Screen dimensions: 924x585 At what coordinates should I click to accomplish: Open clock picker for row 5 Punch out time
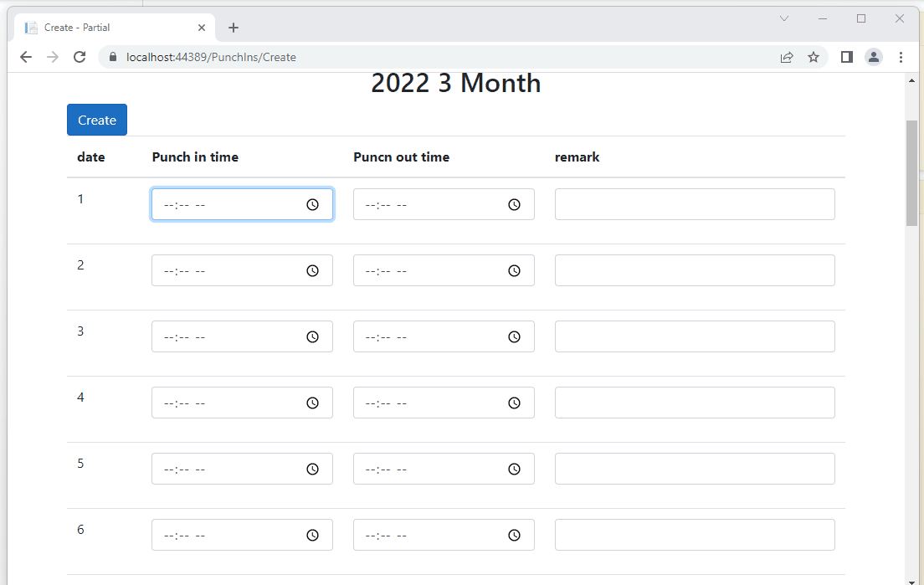point(515,469)
